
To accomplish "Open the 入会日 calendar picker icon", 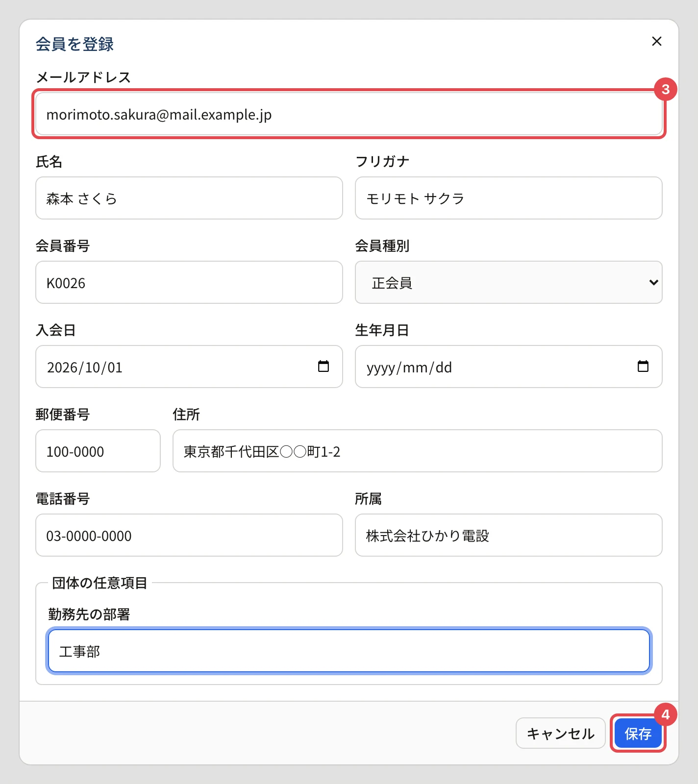I will 324,366.
